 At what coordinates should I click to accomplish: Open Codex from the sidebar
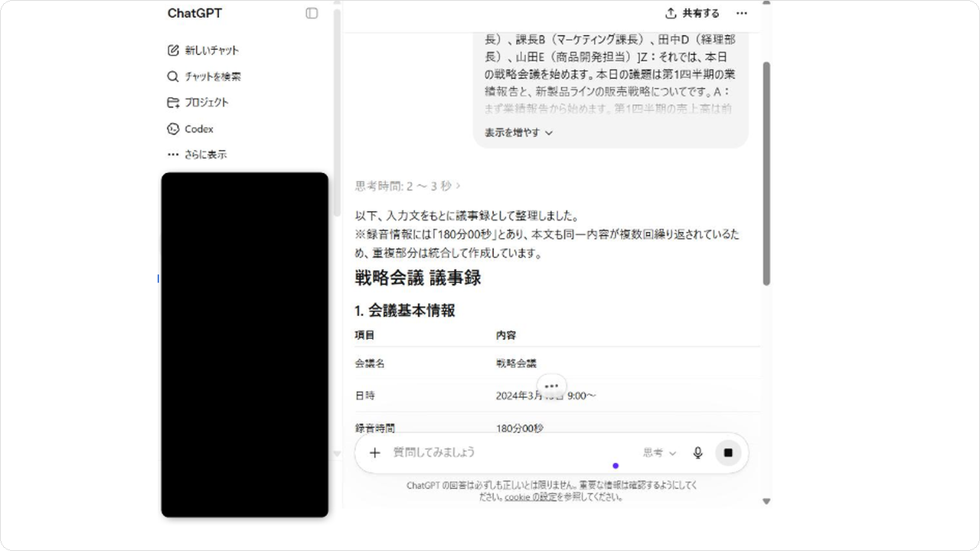click(190, 129)
